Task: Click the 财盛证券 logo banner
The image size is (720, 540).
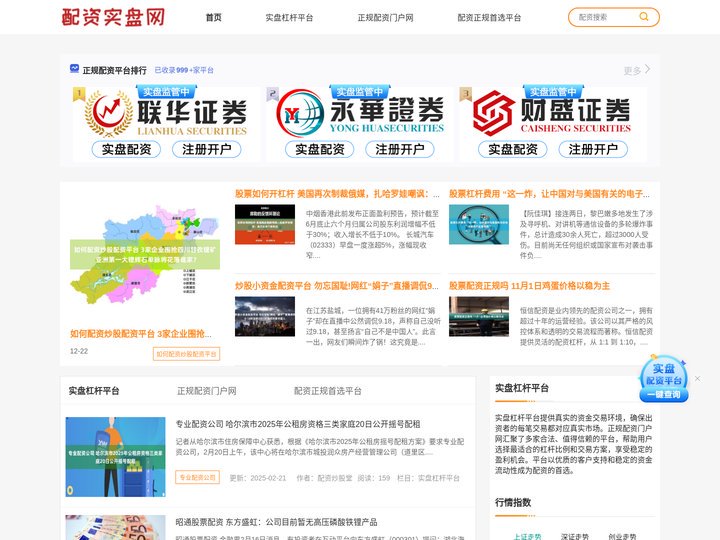Action: click(x=552, y=112)
